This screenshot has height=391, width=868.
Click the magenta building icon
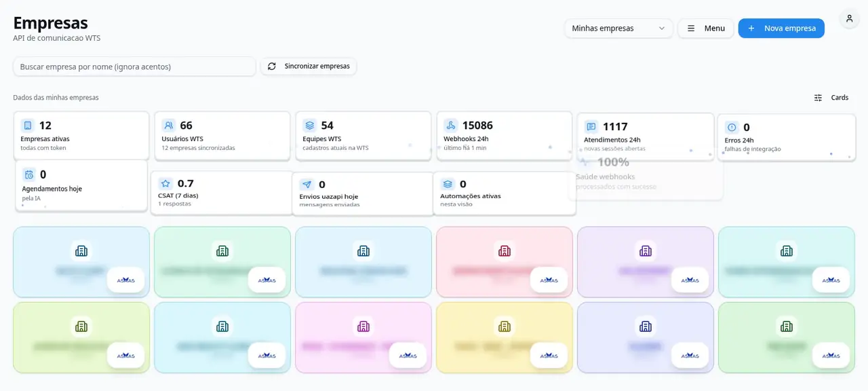pos(363,327)
